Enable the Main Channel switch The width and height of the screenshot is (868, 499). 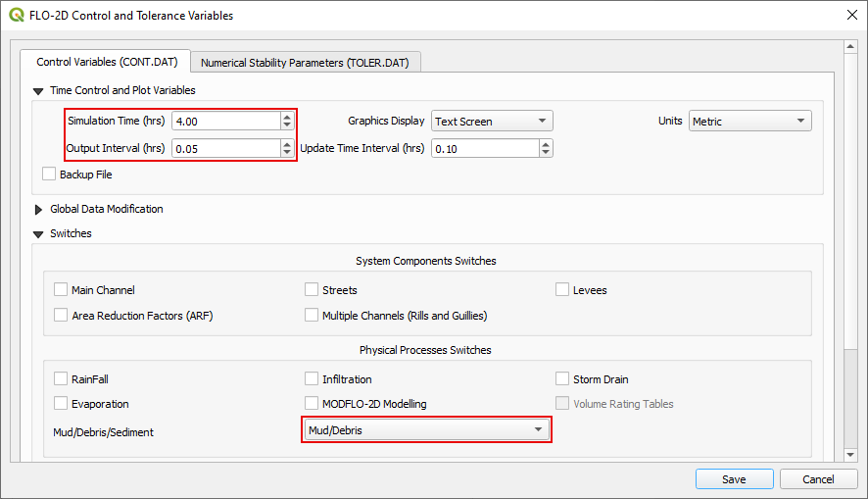(62, 290)
